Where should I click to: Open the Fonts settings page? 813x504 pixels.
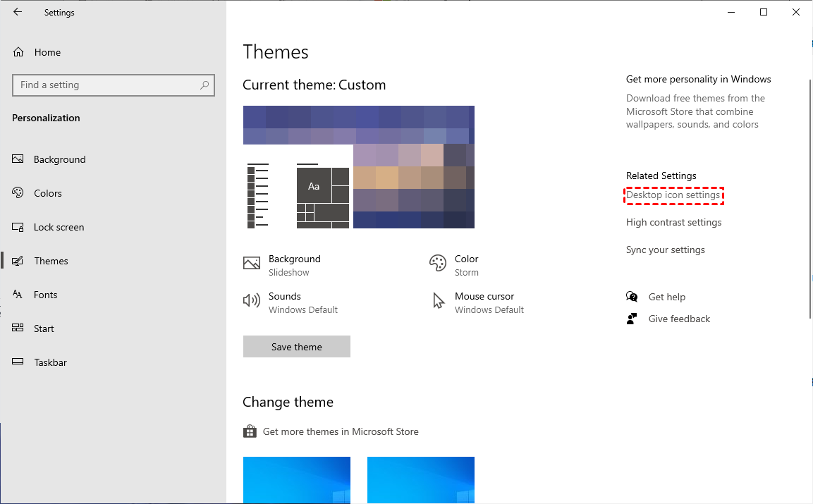pos(45,295)
